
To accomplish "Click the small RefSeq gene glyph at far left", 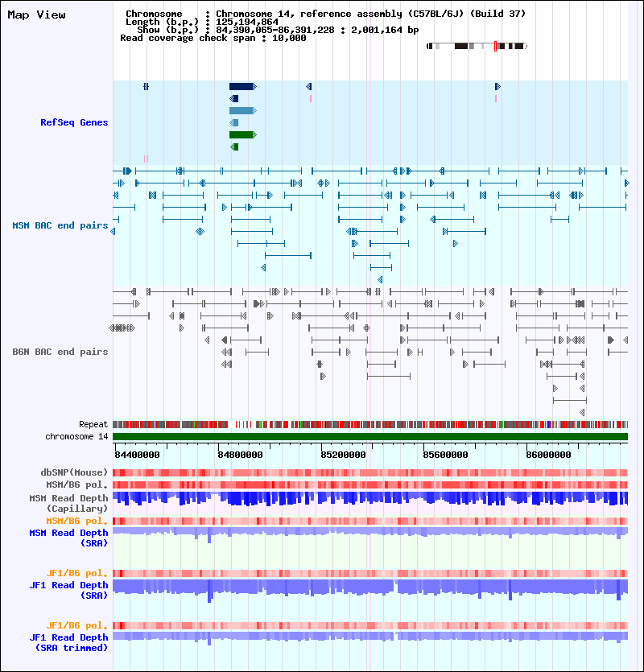I will pos(146,87).
